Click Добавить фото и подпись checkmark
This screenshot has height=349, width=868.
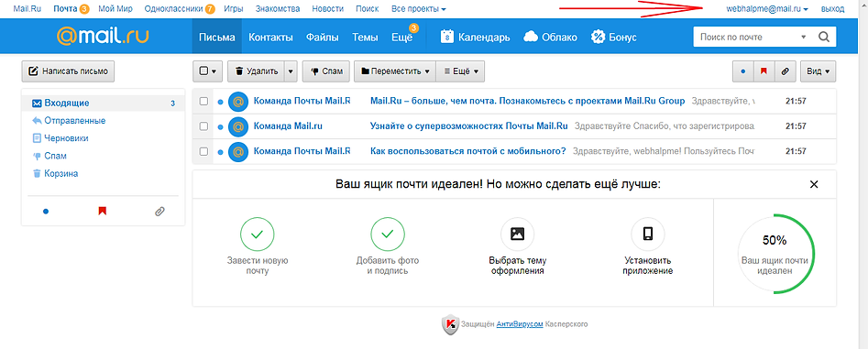click(x=387, y=234)
